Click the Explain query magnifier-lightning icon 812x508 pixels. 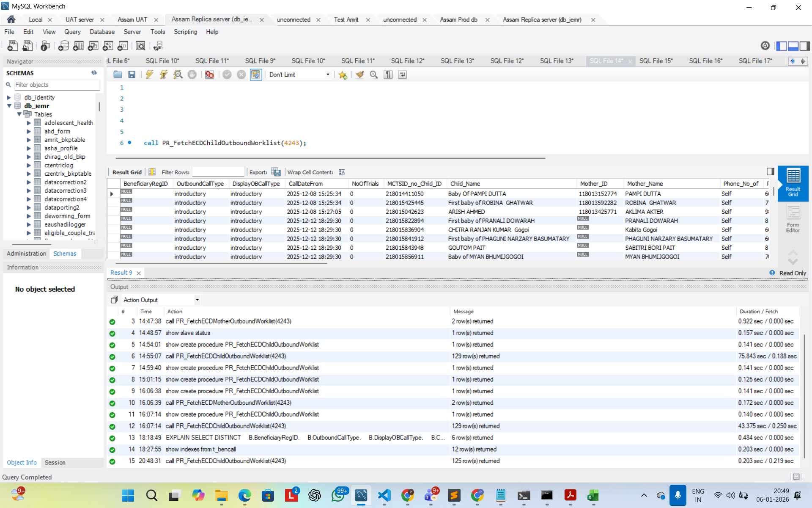click(178, 75)
